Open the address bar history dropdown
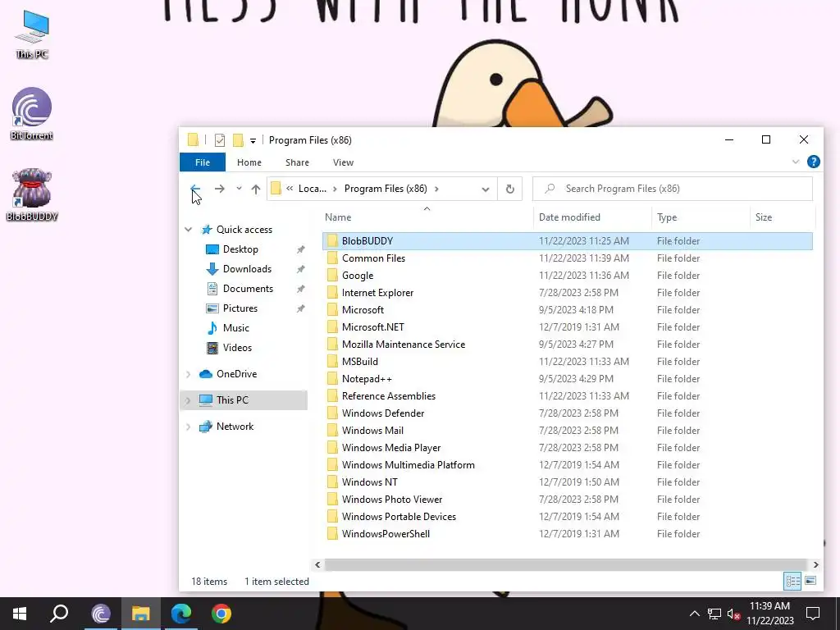The width and height of the screenshot is (840, 630). [486, 189]
